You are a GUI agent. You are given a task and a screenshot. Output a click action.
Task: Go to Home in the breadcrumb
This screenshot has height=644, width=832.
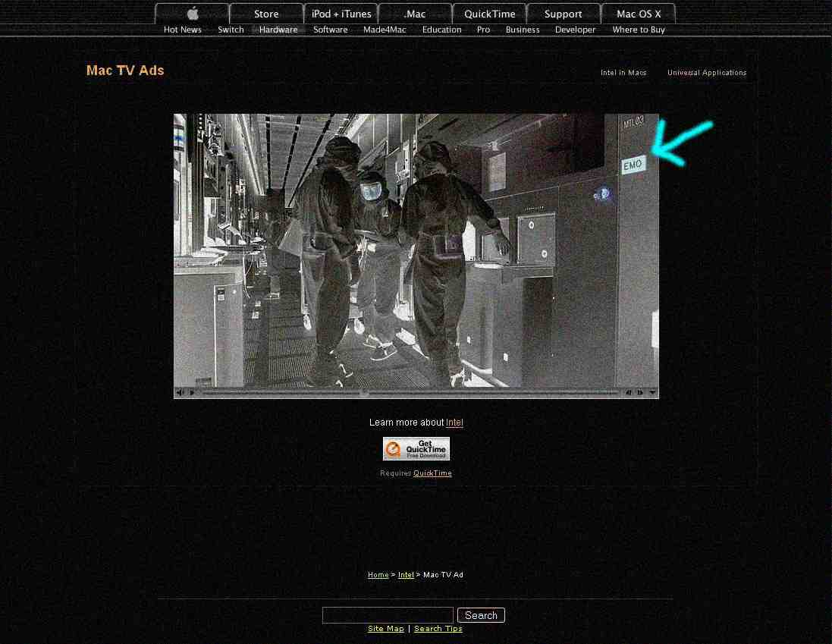tap(378, 575)
